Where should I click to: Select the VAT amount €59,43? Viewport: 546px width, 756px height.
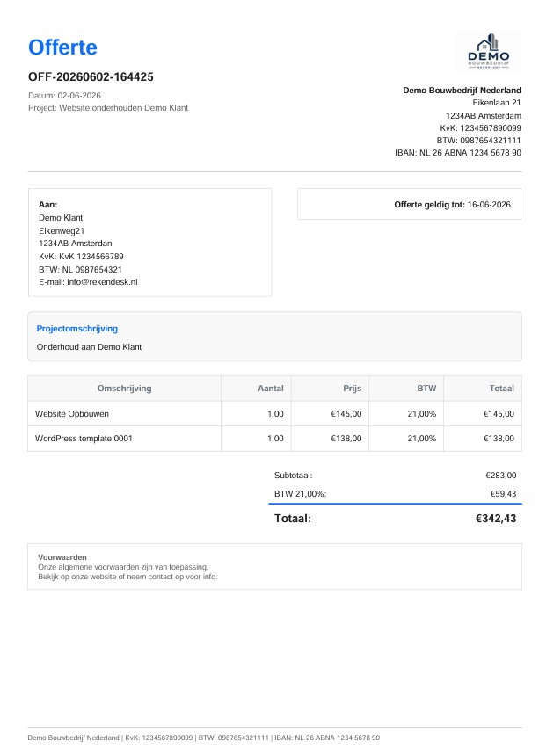click(503, 494)
